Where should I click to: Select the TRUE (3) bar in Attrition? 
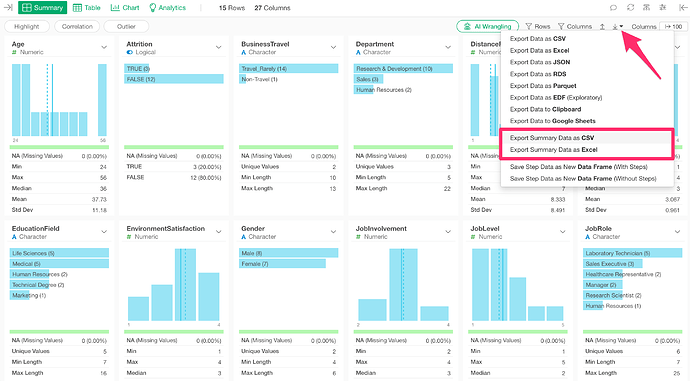click(x=137, y=69)
